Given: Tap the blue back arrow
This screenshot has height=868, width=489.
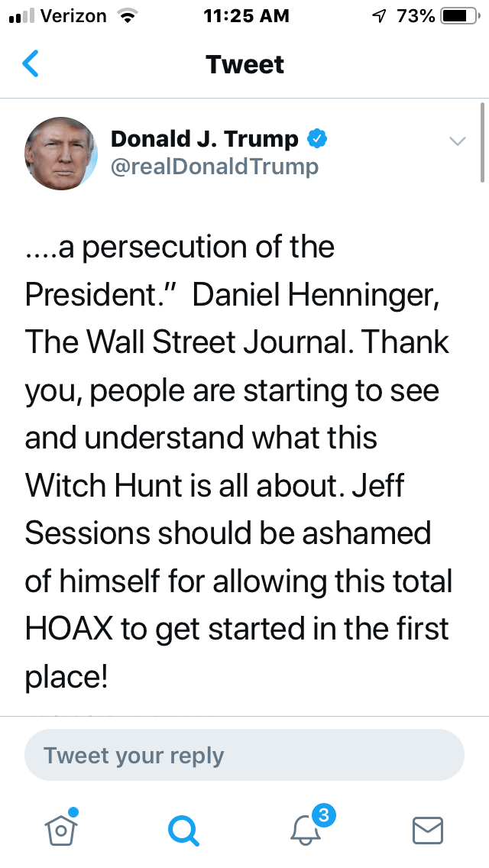Looking at the screenshot, I should (x=31, y=64).
